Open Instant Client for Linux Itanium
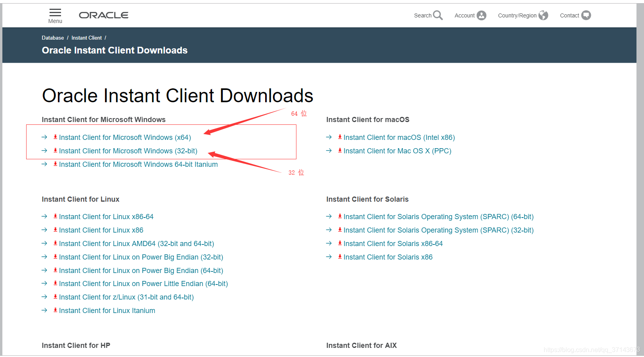Screen dimensions: 644x357 (107, 311)
